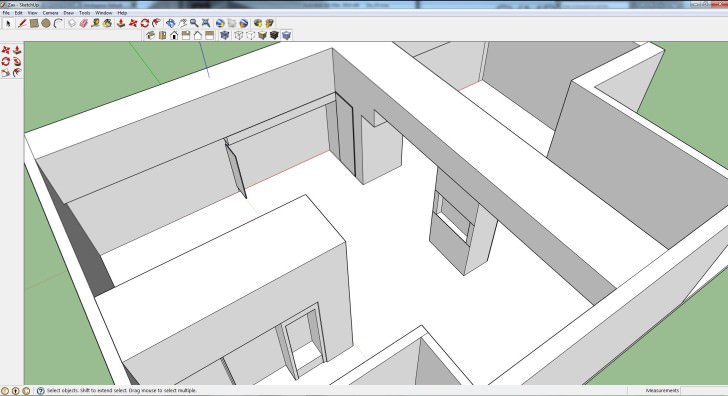The width and height of the screenshot is (728, 396).
Task: Select the arrow Select tool
Action: [8, 23]
